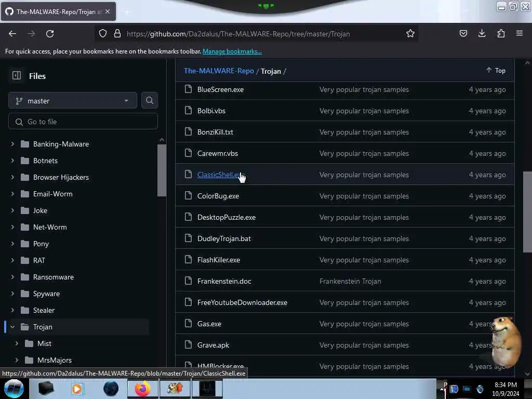This screenshot has width=532, height=399.
Task: Open the Frankenstein.doc file
Action: pos(224,281)
